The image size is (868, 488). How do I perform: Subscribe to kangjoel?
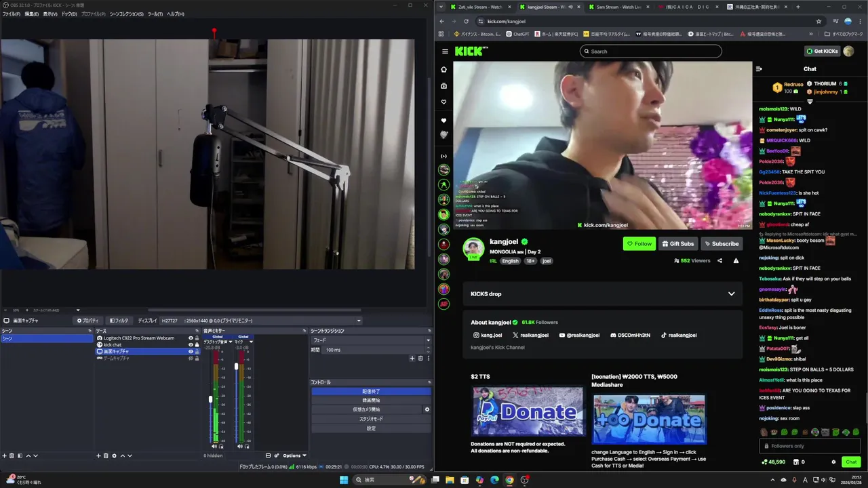coord(721,244)
